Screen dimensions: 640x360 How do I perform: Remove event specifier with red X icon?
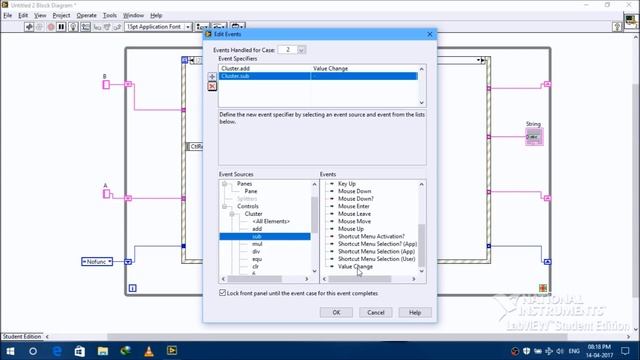[x=212, y=86]
